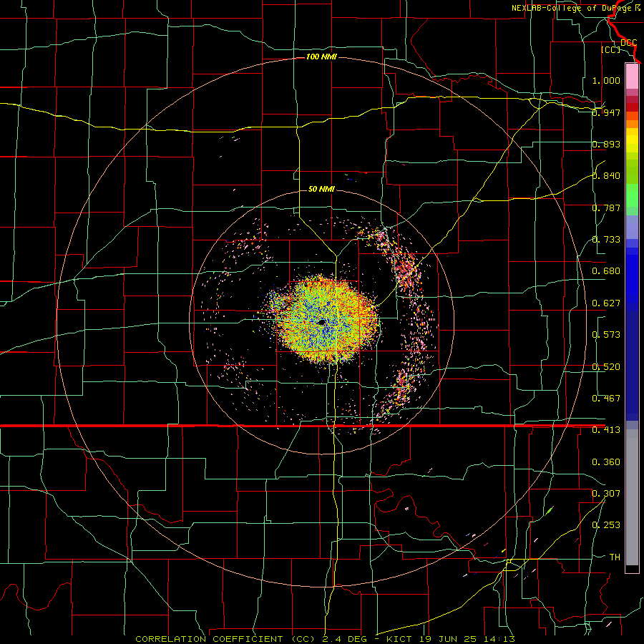Click the 0.467 color scale value
Image resolution: width=644 pixels, height=644 pixels.
(x=606, y=399)
